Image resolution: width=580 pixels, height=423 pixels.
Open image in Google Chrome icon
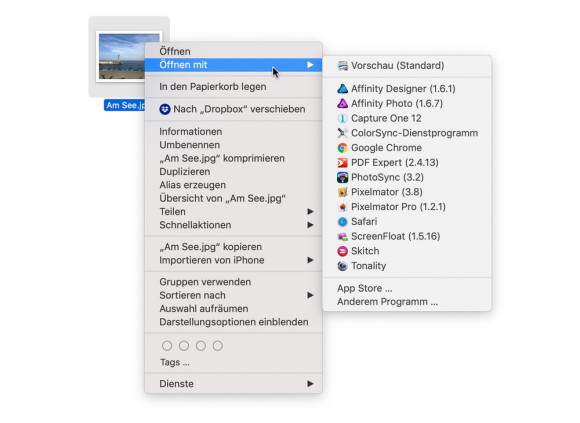(x=343, y=148)
